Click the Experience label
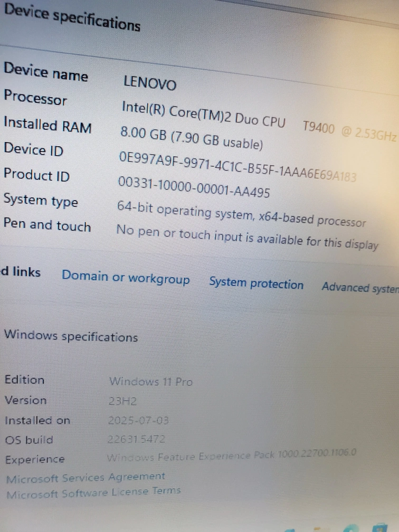 click(35, 459)
